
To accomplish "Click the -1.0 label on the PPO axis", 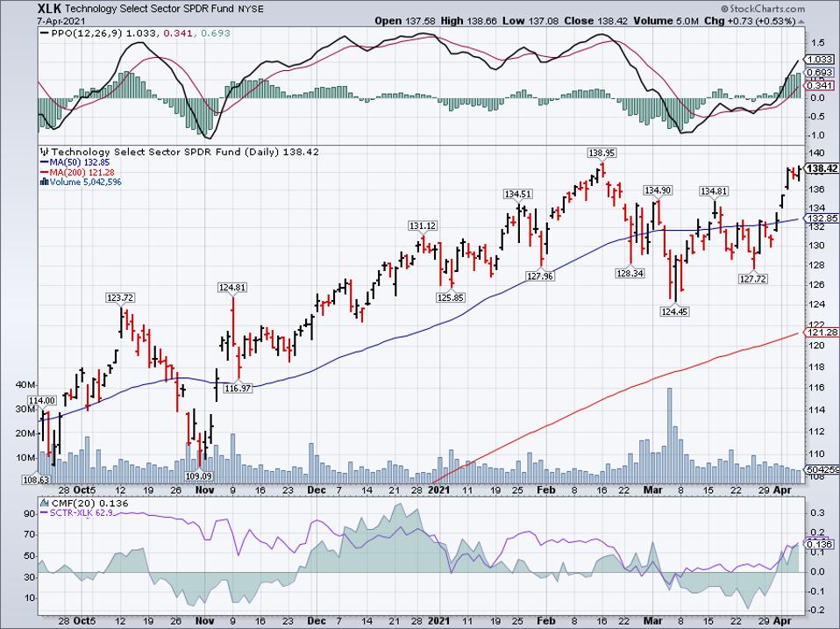I will tap(816, 134).
